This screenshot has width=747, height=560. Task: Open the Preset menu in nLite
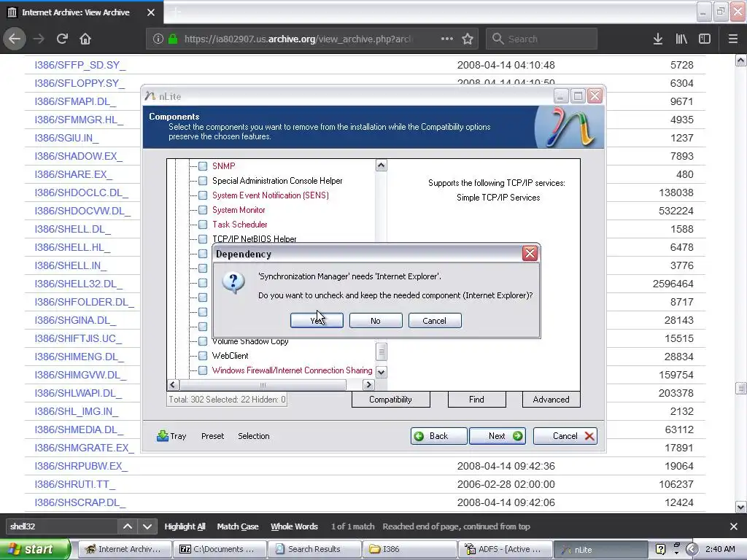(212, 436)
